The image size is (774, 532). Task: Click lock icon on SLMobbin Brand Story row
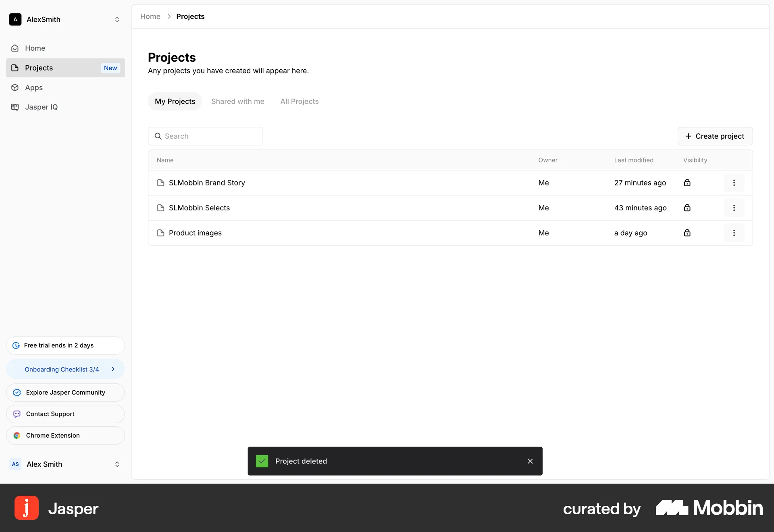pyautogui.click(x=687, y=183)
